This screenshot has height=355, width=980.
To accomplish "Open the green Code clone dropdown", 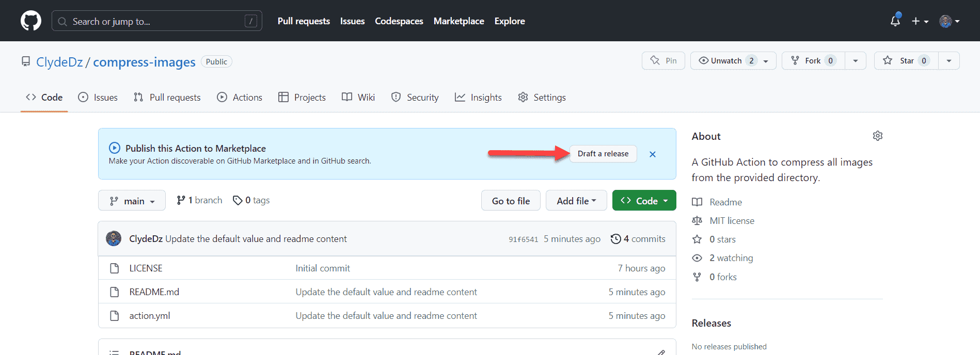I will (644, 201).
